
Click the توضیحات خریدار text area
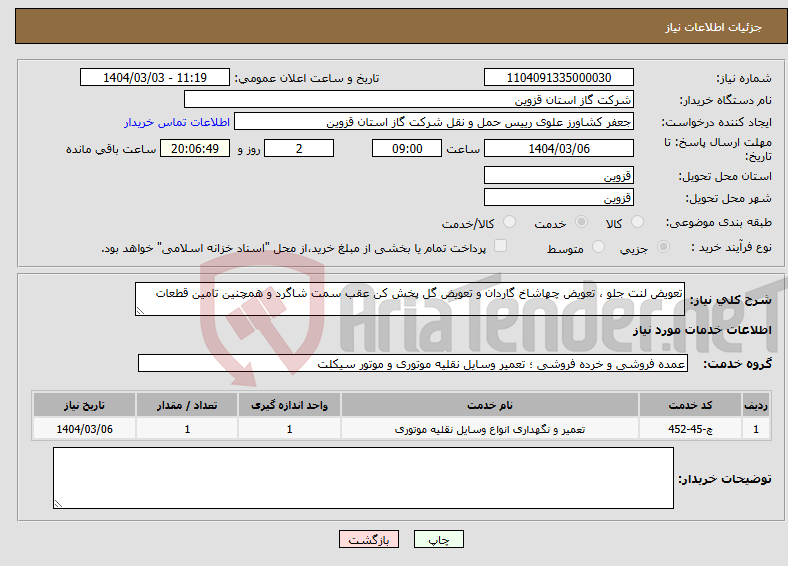click(x=363, y=478)
